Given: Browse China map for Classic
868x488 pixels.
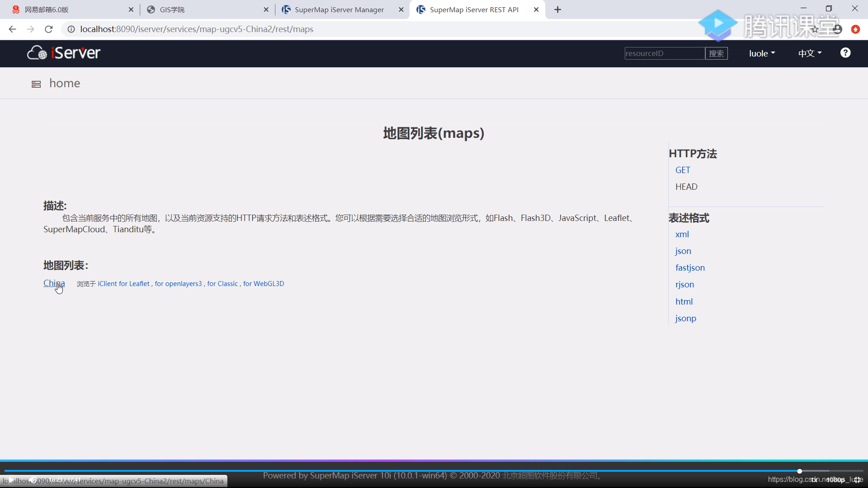Looking at the screenshot, I should coord(222,284).
